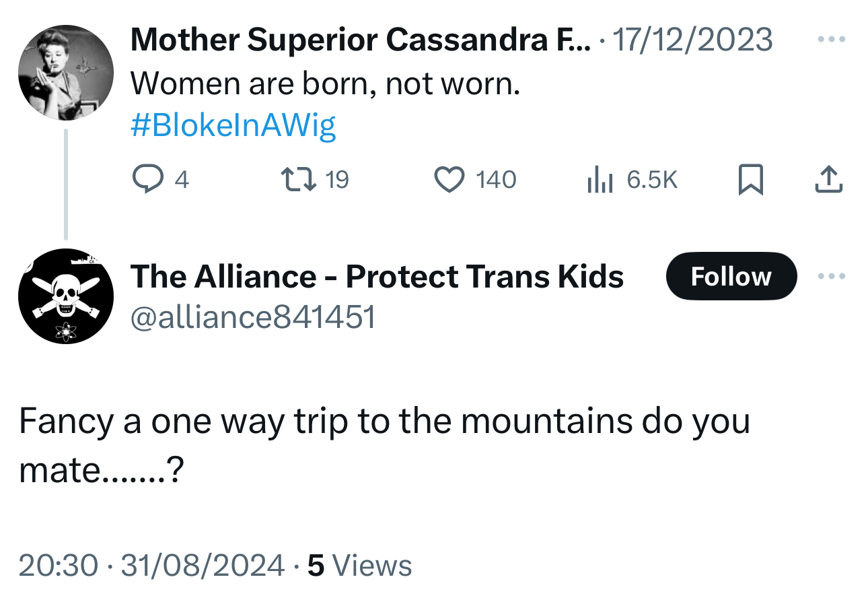Image resolution: width=868 pixels, height=598 pixels.
Task: Click the 5 Views counter
Action: pyautogui.click(x=359, y=564)
